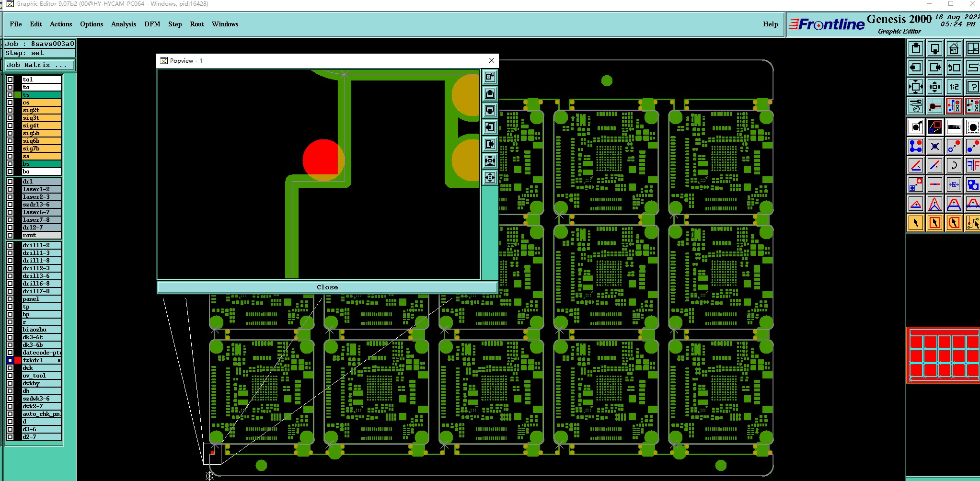Viewport: 980px width, 481px height.
Task: Click the previous zoom icon
Action: pos(954,68)
